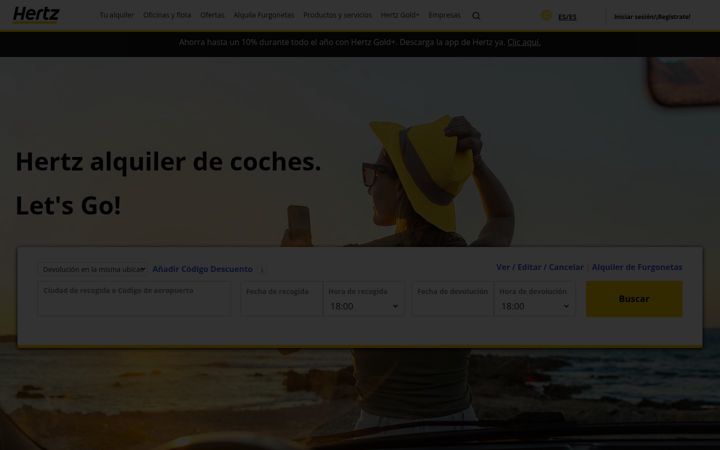The image size is (720, 450).
Task: Expand the Hora de recogida dropdown
Action: [x=364, y=299]
